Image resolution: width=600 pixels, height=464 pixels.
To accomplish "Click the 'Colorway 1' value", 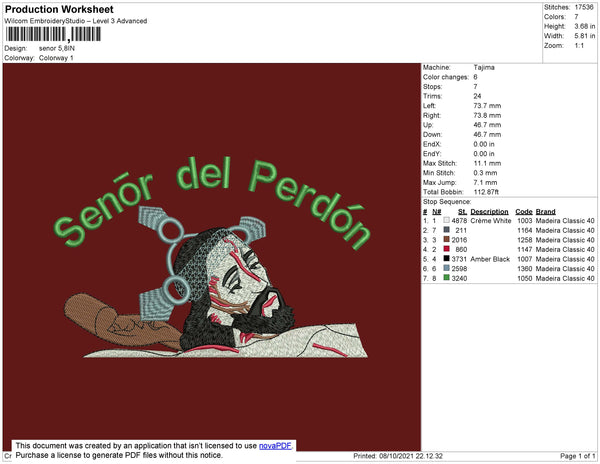I will tap(56, 58).
